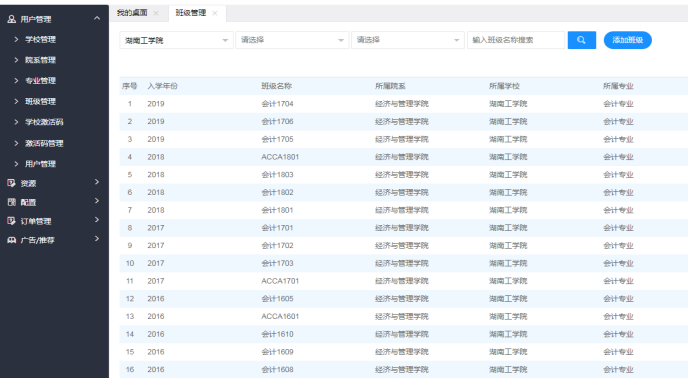Collapse the 用户管理 menu chevron
Viewport: 689px width, 379px height.
click(97, 18)
